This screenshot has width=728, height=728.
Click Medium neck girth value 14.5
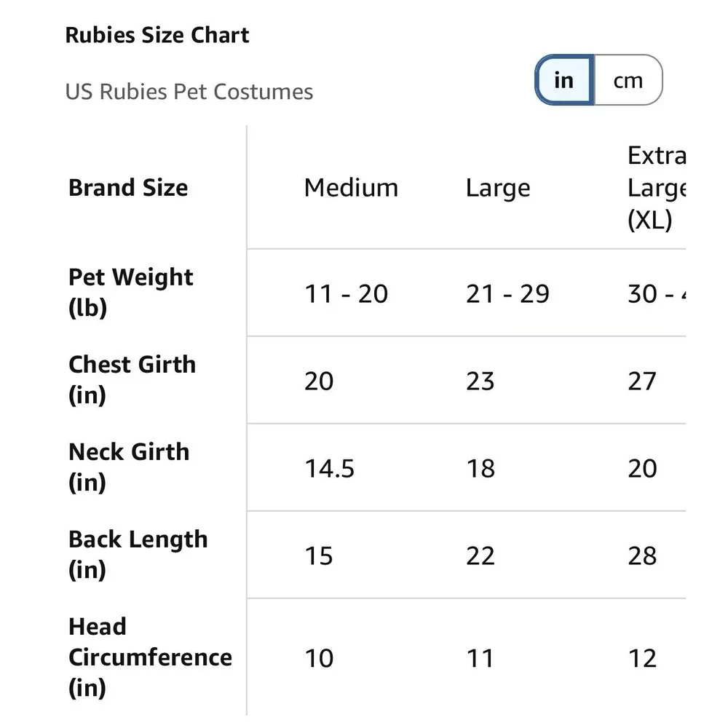tap(329, 468)
